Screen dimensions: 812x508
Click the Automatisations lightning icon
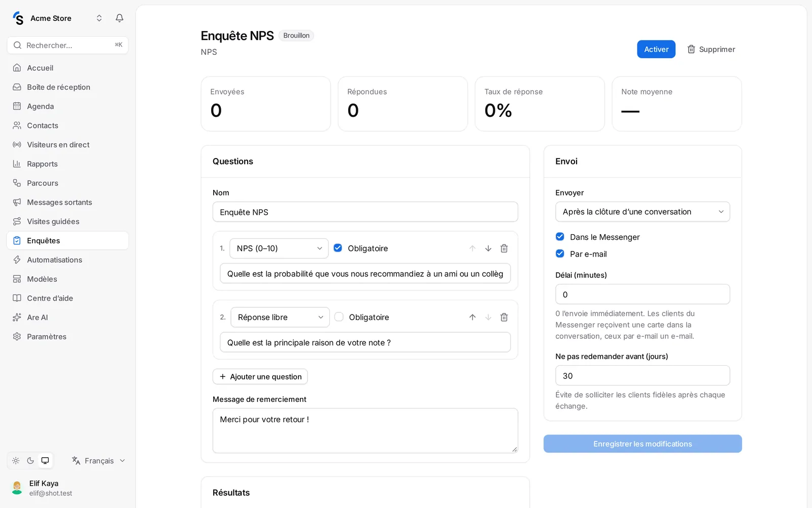[17, 260]
